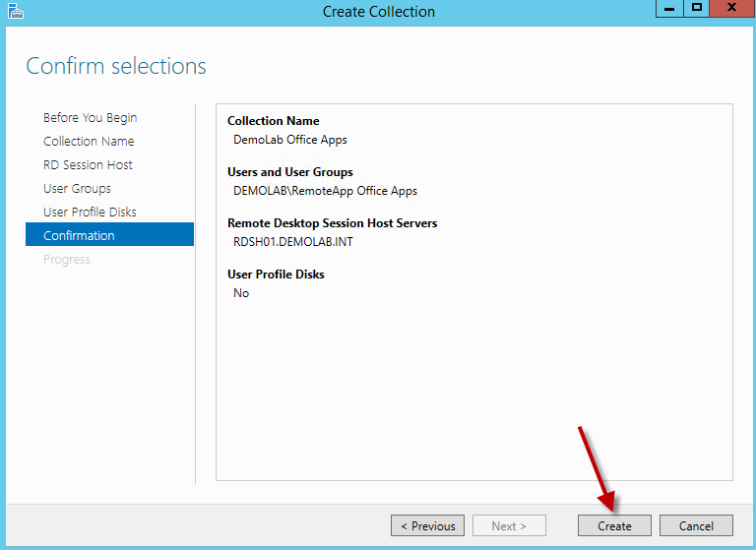Click the Create Collection window title
This screenshot has width=756, height=550.
pyautogui.click(x=378, y=12)
